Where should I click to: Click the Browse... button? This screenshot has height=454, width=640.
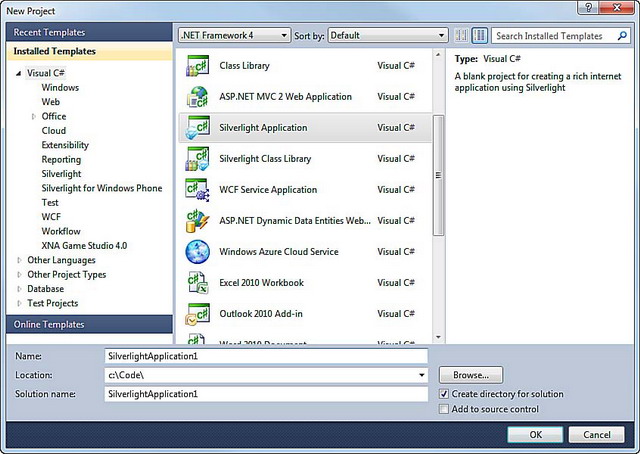[x=471, y=375]
